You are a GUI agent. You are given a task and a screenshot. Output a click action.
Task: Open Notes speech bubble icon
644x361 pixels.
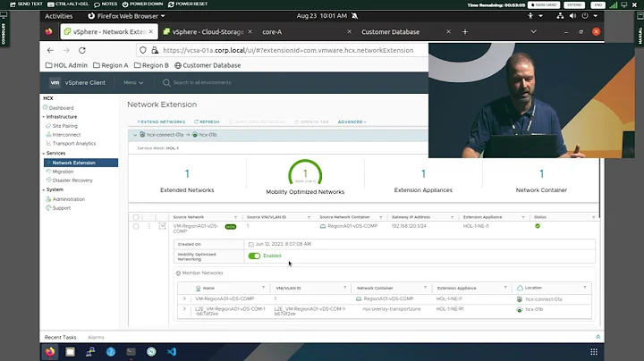pos(97,4)
